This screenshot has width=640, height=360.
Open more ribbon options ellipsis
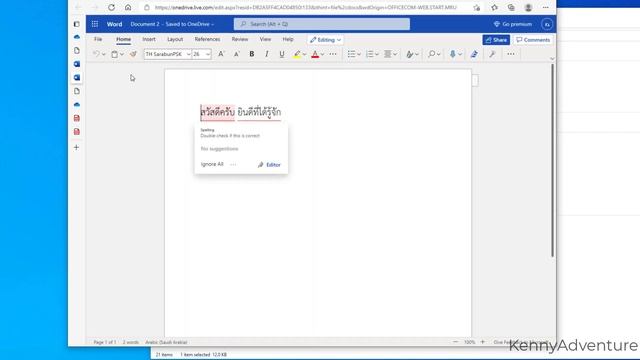tap(511, 54)
